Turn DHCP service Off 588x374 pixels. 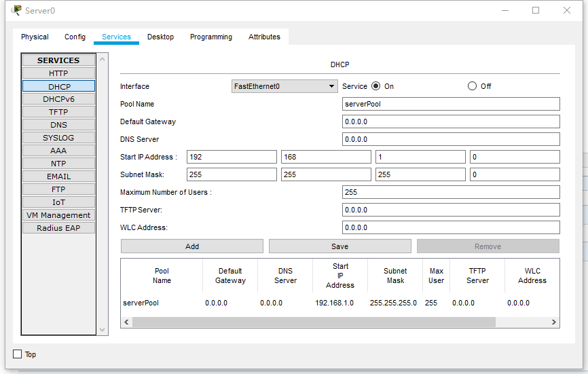tap(472, 86)
